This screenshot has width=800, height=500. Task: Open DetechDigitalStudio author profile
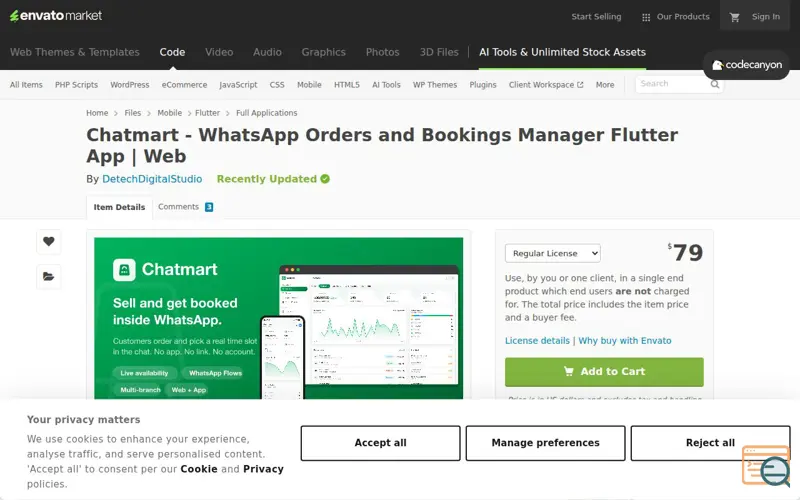coord(152,179)
